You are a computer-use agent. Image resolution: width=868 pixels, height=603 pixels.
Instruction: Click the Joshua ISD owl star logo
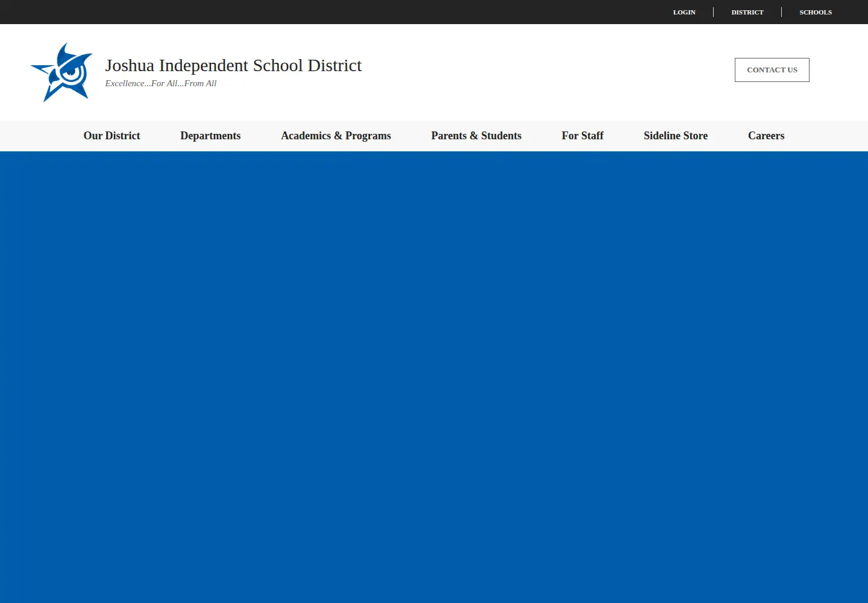(x=61, y=72)
